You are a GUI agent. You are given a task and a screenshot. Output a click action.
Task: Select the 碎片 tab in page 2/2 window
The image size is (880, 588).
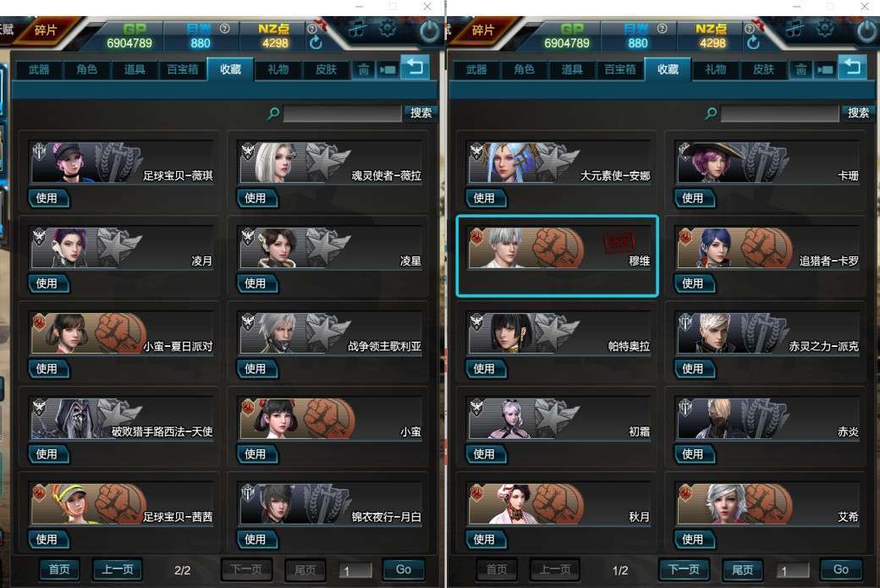coord(46,30)
